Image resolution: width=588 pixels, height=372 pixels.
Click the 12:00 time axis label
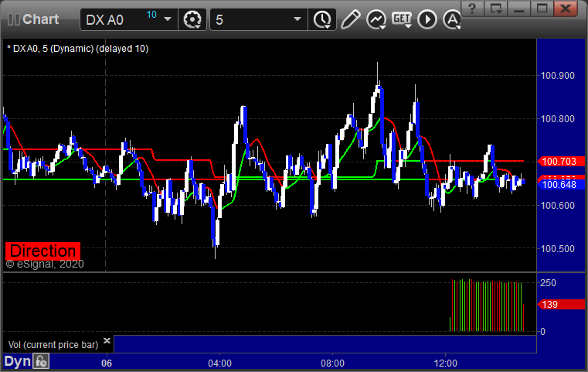click(446, 363)
